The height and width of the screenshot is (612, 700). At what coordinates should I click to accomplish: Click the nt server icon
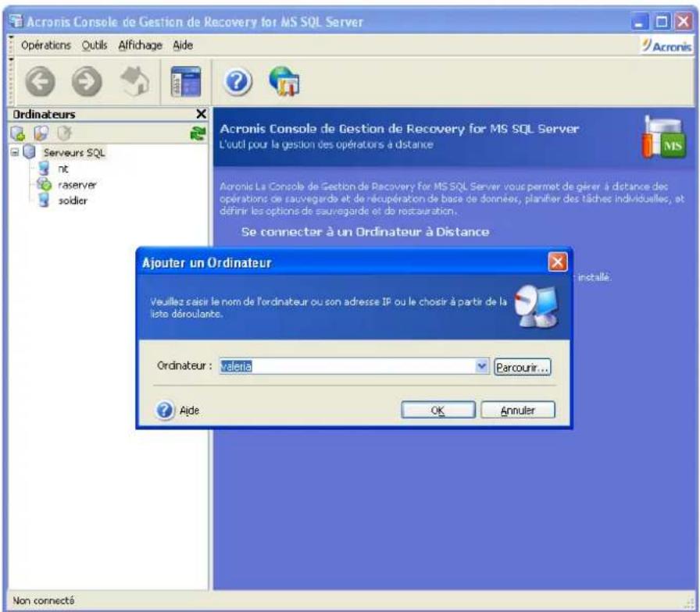pos(44,168)
